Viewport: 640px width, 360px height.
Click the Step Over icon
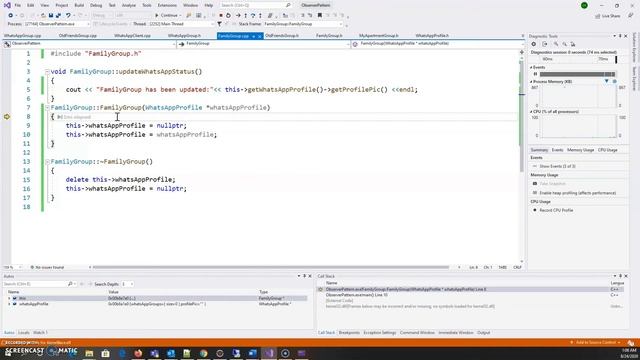tap(253, 16)
